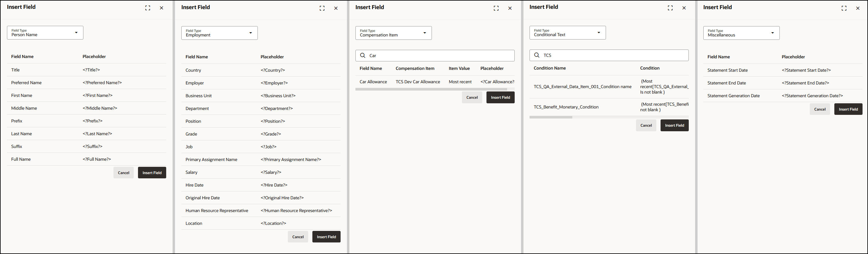Open the Field Type dropdown showing Conditional Text
The width and height of the screenshot is (868, 254).
[567, 33]
